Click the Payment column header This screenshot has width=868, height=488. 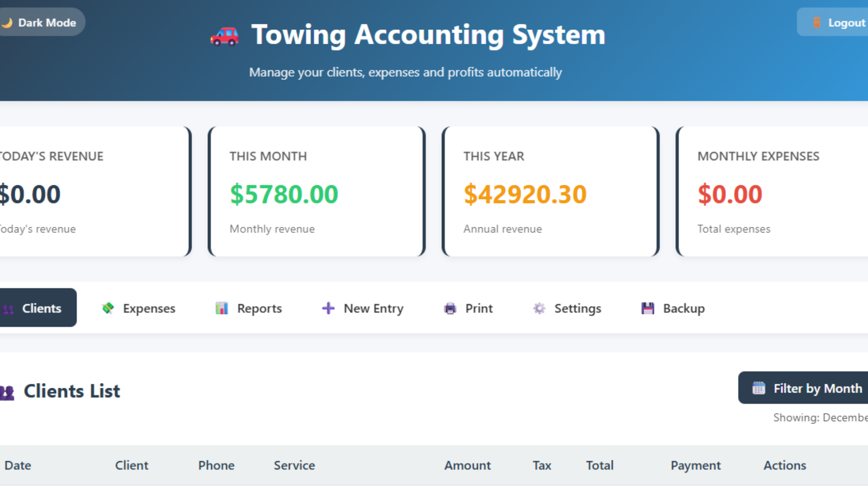click(695, 465)
